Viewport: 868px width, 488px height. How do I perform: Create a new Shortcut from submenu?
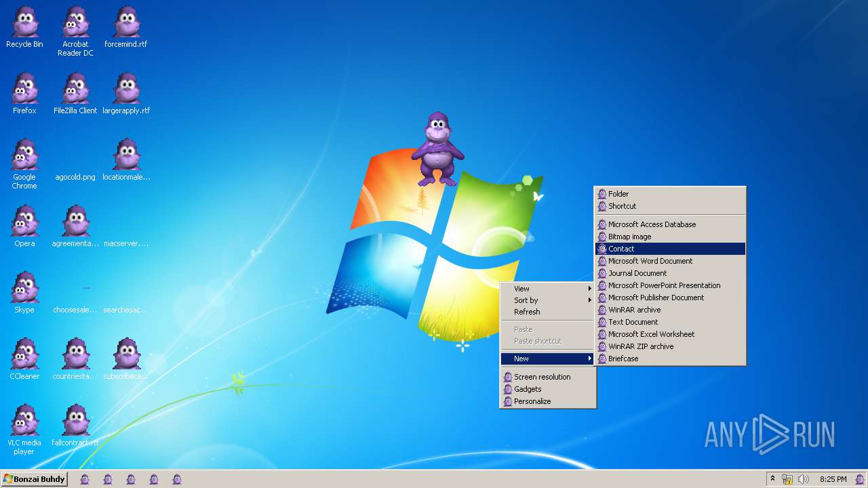pyautogui.click(x=670, y=206)
